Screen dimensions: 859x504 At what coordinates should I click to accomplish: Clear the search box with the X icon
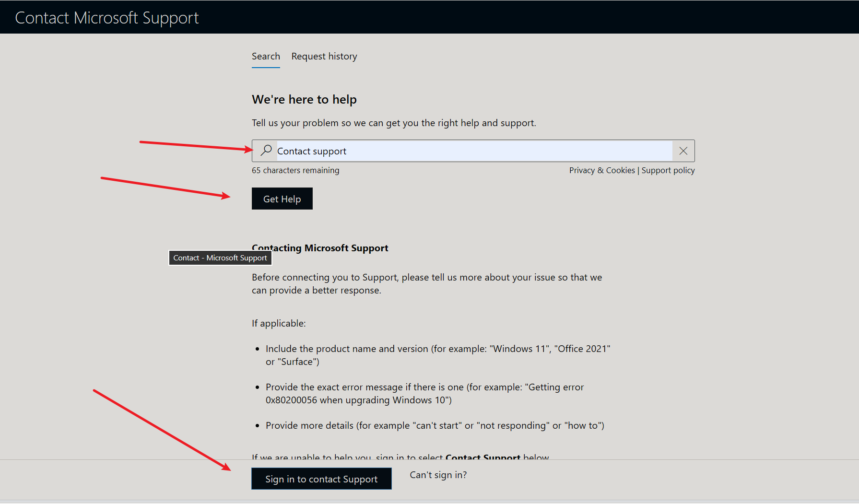(683, 151)
